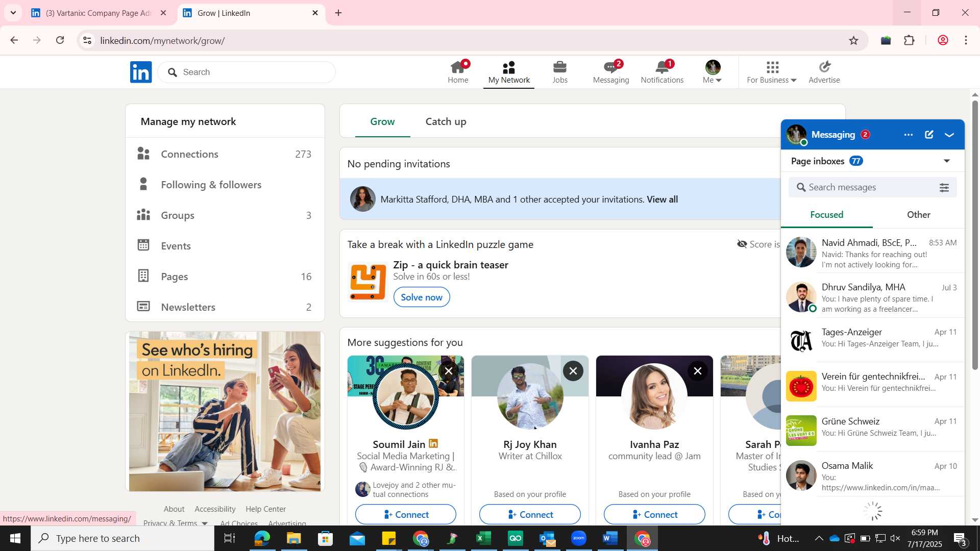
Task: Click the LinkedIn logo
Action: (x=141, y=72)
